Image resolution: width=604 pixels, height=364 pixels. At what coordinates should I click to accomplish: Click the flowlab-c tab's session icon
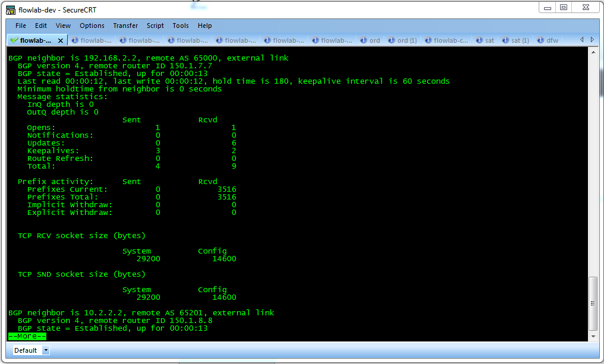428,40
